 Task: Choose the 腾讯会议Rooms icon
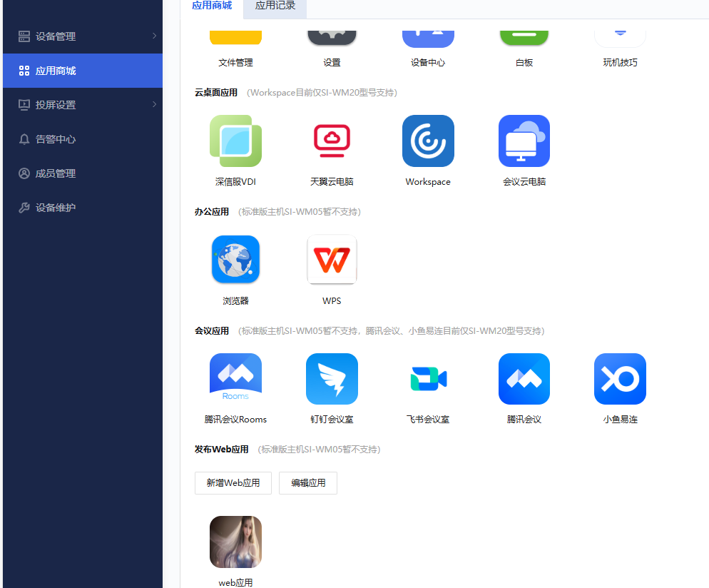pos(235,379)
